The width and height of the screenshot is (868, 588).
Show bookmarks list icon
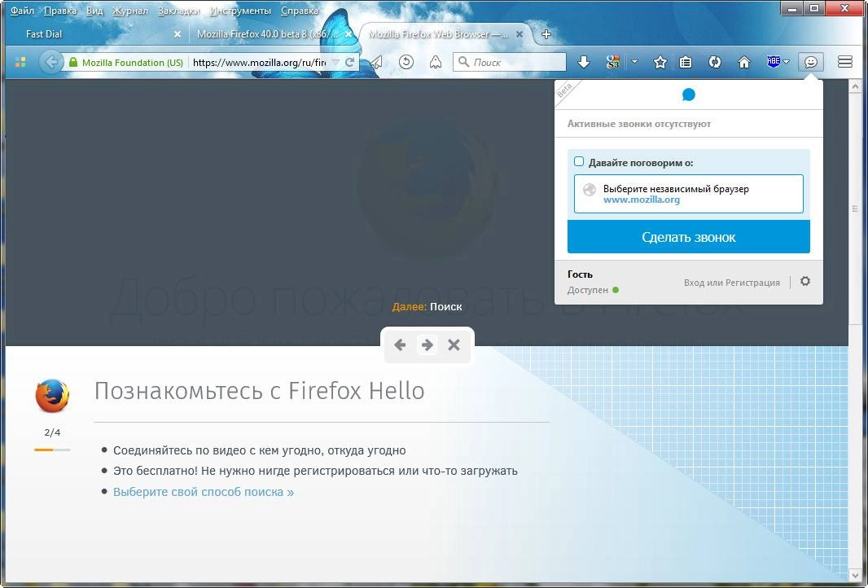click(686, 62)
